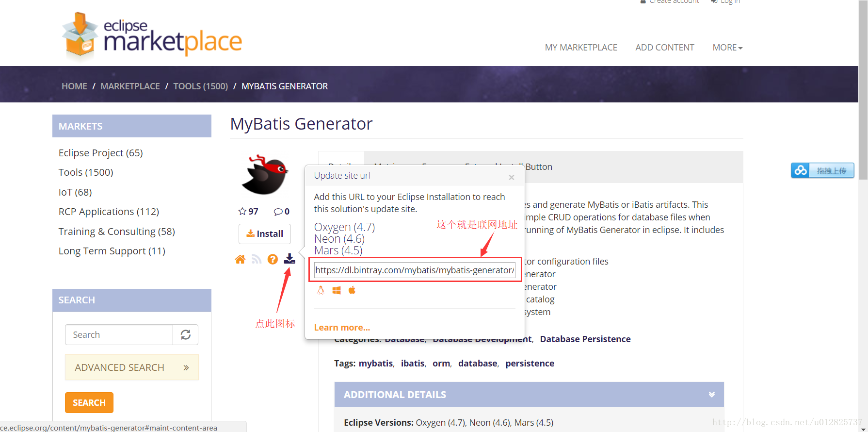Click the RSS feed icon under Install

click(x=257, y=259)
